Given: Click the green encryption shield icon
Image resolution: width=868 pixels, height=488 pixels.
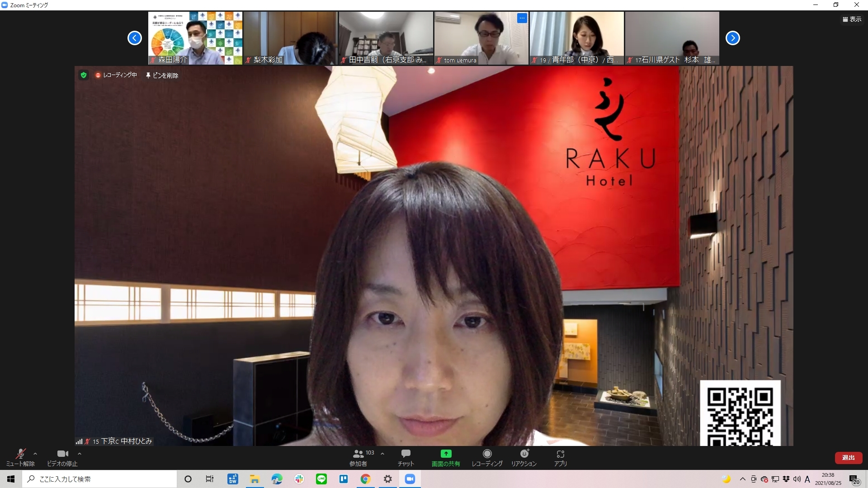Looking at the screenshot, I should [84, 75].
